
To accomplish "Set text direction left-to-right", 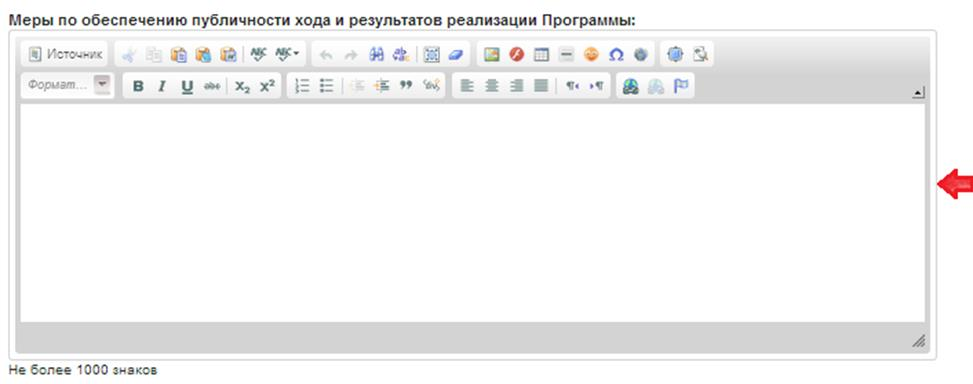I will (572, 86).
